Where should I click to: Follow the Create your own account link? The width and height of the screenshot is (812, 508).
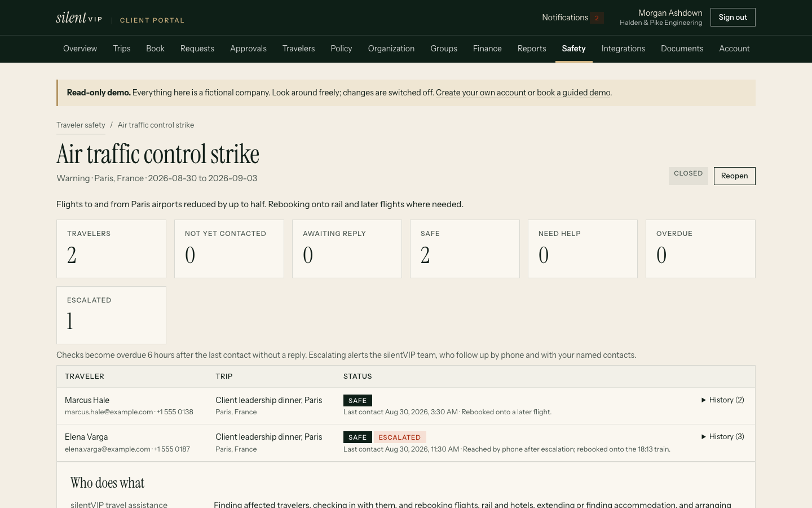(481, 93)
